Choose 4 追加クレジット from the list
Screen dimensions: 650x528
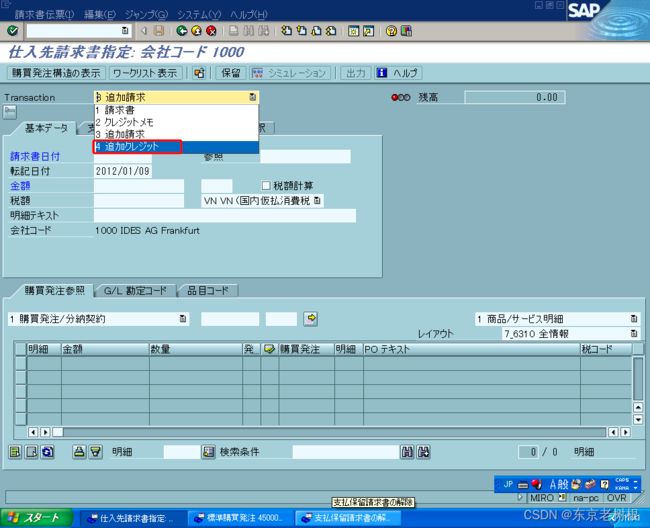coord(176,147)
